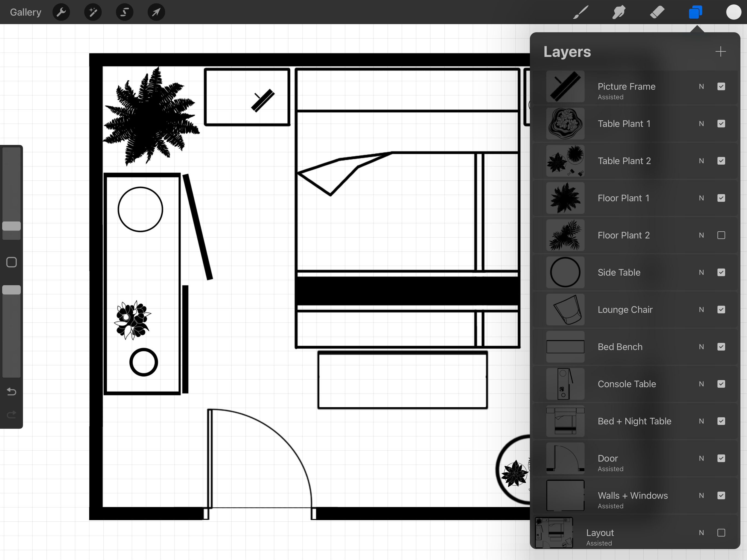Hide the Lounge Chair layer
The width and height of the screenshot is (747, 560).
coord(721,309)
